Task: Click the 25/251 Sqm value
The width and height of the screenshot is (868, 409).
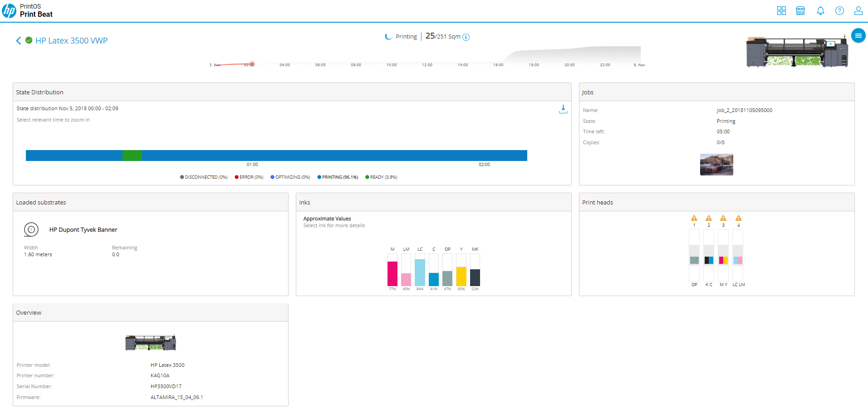Action: (443, 36)
